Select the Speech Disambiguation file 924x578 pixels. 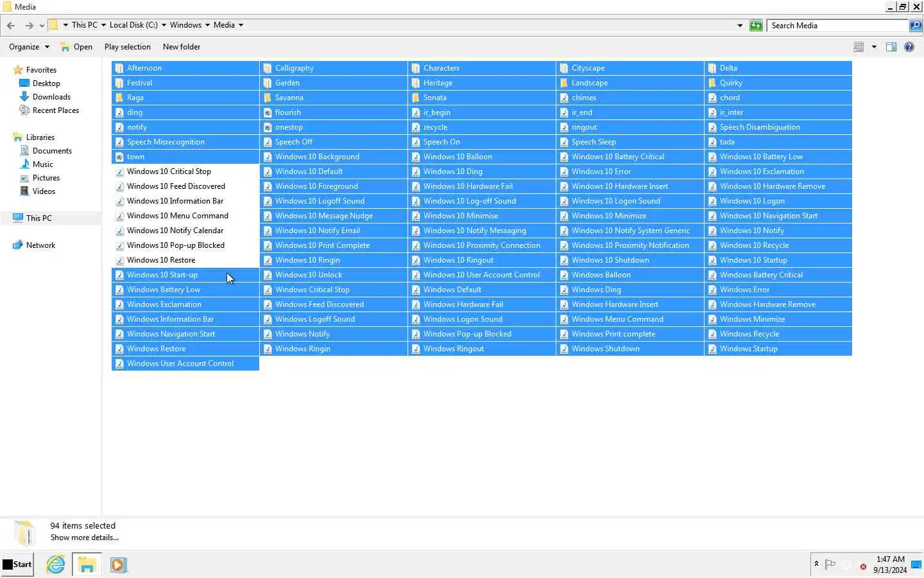[x=778, y=127]
